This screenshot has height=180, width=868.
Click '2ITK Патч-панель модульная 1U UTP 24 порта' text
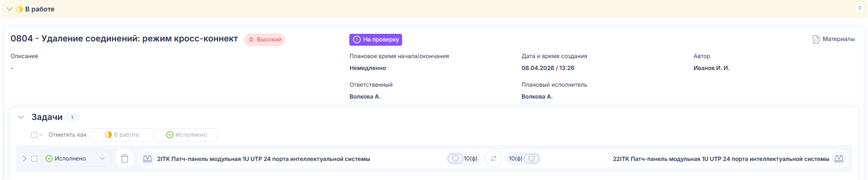point(264,159)
